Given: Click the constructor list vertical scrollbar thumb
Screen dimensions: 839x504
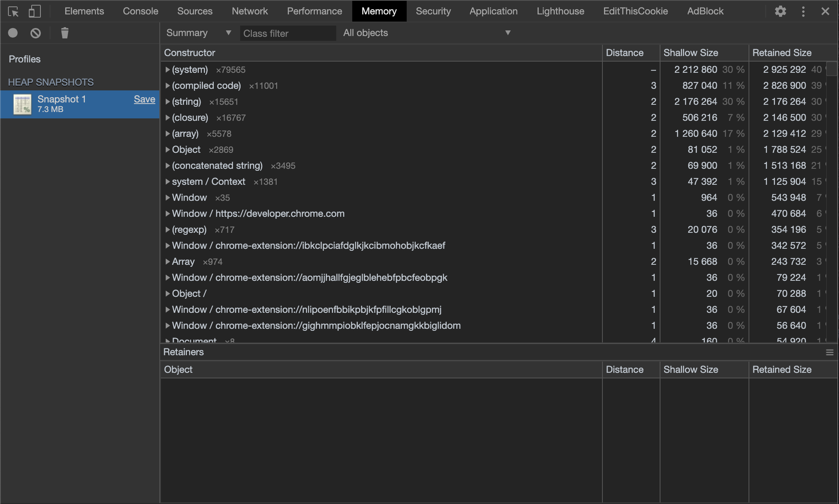Looking at the screenshot, I should [x=832, y=69].
